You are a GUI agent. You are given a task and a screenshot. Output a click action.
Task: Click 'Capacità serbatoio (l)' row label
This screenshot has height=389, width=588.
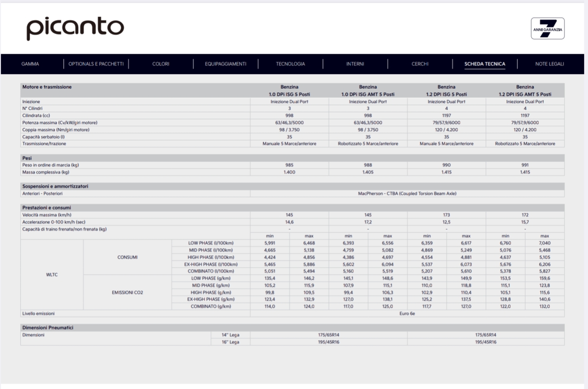point(43,137)
